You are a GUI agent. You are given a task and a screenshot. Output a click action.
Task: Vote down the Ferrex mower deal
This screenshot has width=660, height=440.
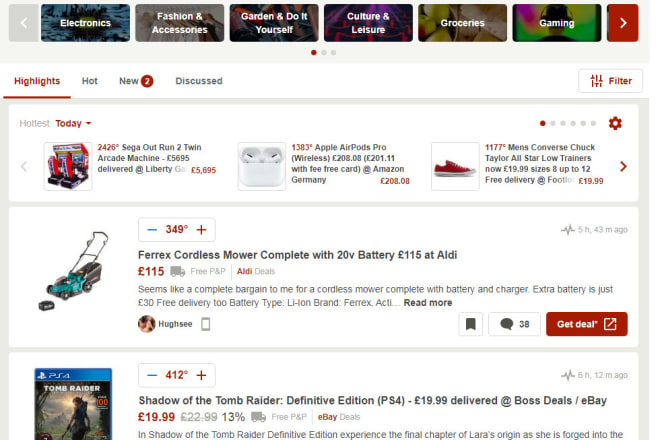[152, 230]
